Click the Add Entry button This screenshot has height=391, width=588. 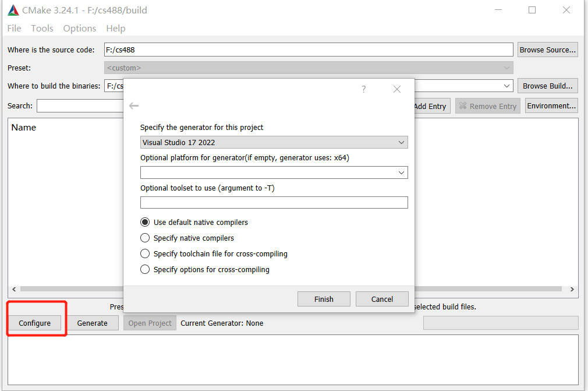point(431,106)
